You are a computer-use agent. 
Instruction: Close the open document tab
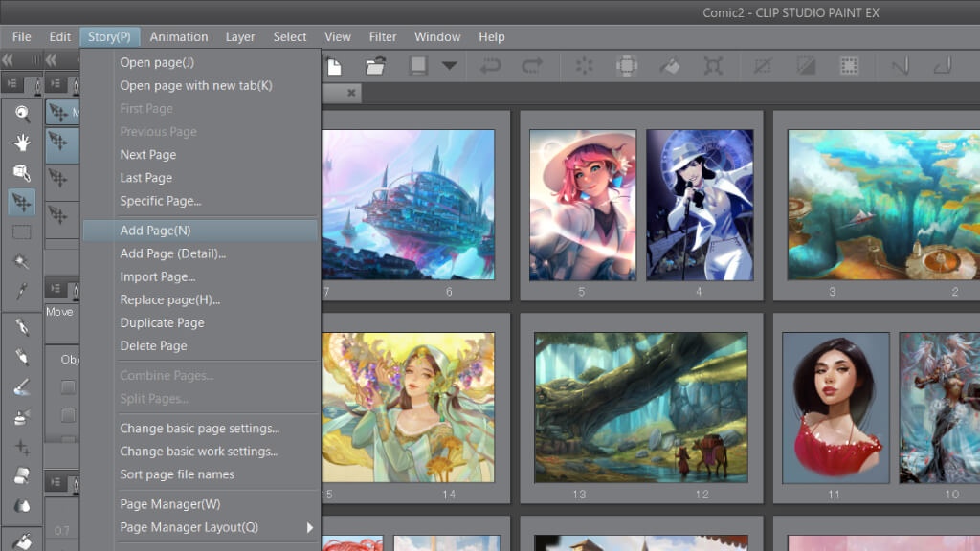coord(351,93)
